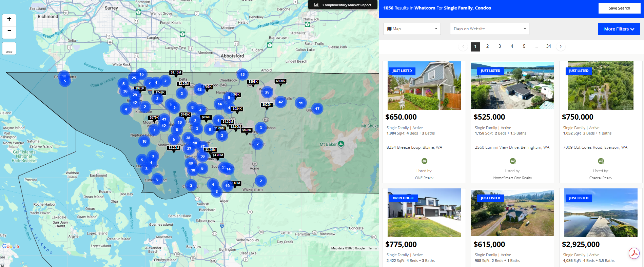Click the $925K marker near Maple Falls
The width and height of the screenshot is (644, 267).
tap(267, 105)
